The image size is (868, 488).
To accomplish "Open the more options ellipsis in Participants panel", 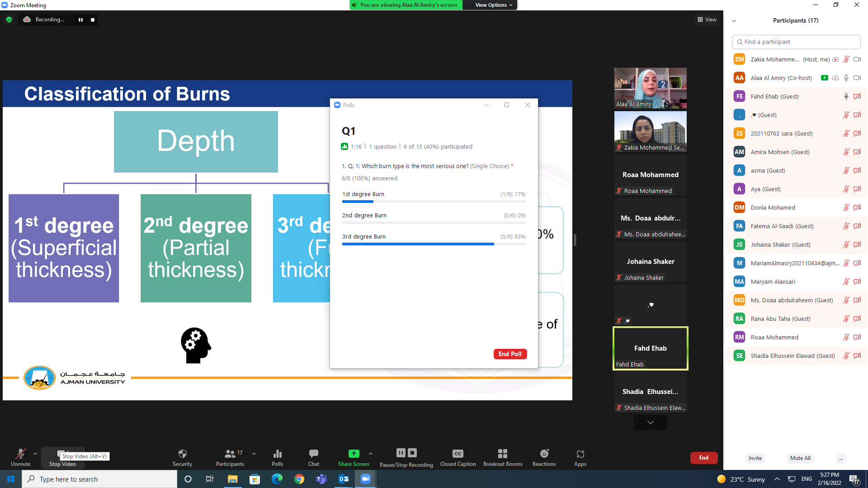I will (x=841, y=458).
